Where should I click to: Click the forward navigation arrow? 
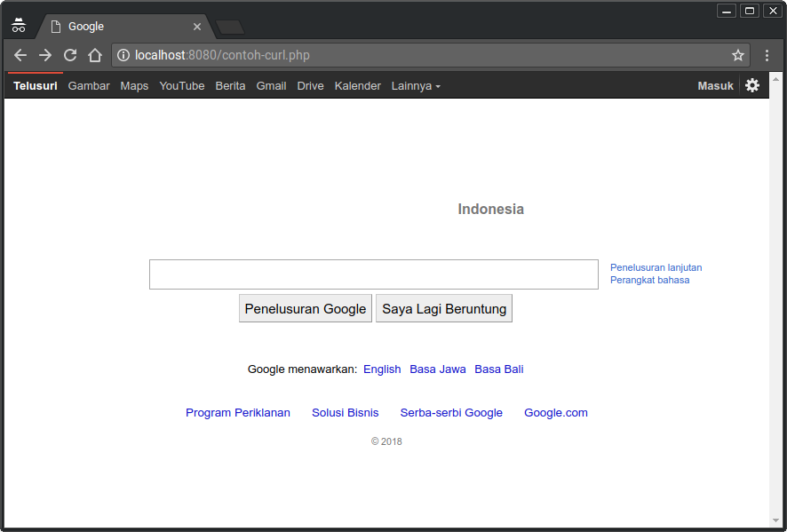(x=44, y=55)
